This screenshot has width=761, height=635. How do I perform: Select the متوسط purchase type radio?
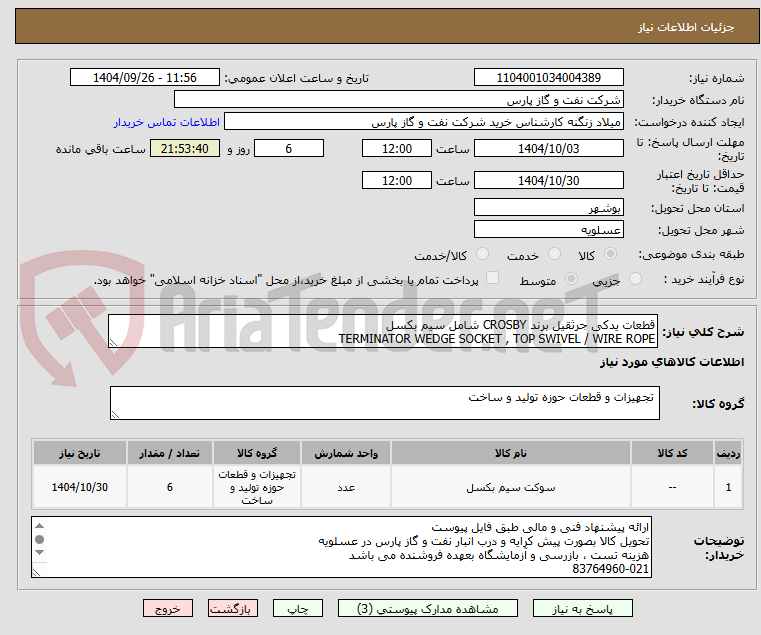pyautogui.click(x=571, y=279)
